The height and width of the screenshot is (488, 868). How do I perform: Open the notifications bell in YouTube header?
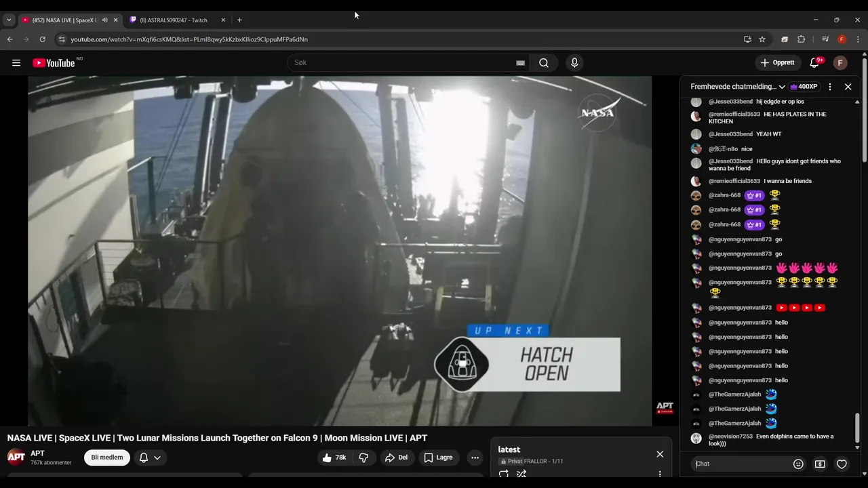pyautogui.click(x=814, y=63)
